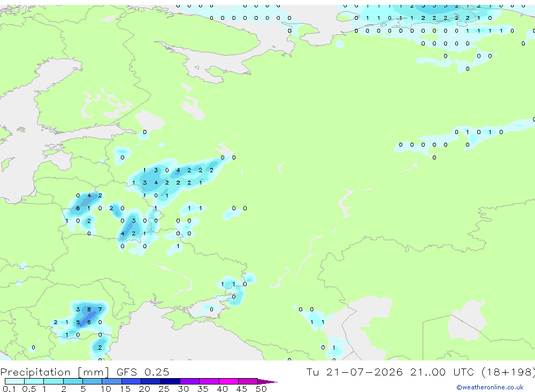Click the lightest cyan 0.1–0.5 mm legend swatch
The height and width of the screenshot is (392, 535).
coord(14,381)
